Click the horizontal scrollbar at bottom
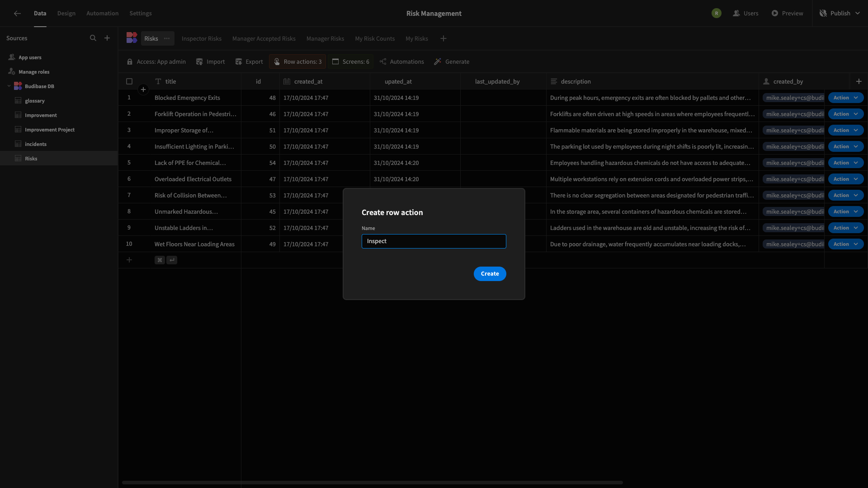The height and width of the screenshot is (488, 868). 373,483
